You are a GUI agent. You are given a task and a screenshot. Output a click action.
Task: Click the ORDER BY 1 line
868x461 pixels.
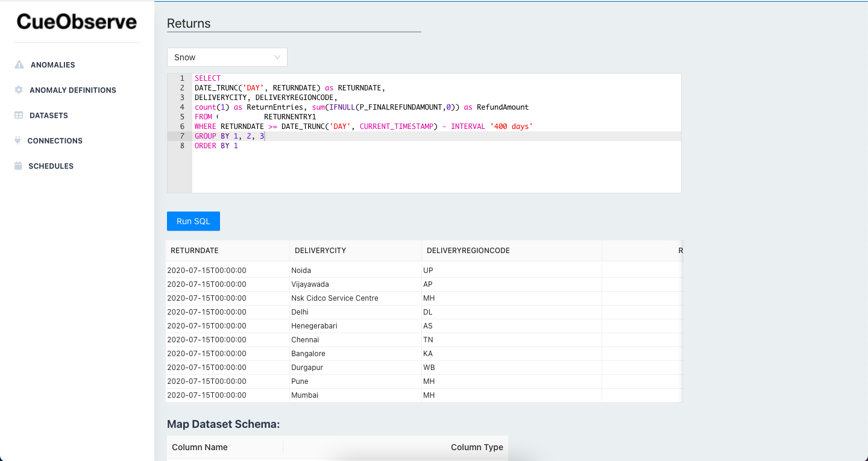(436, 146)
